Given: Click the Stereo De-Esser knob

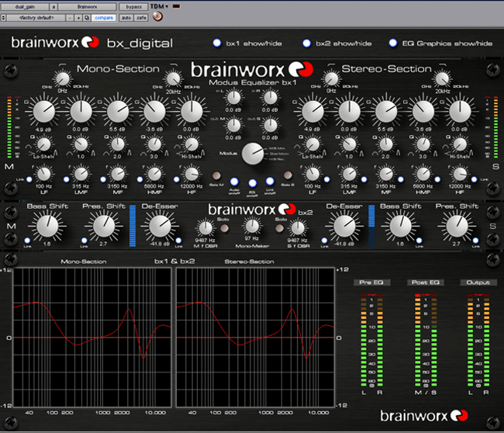Looking at the screenshot, I should pyautogui.click(x=344, y=227).
